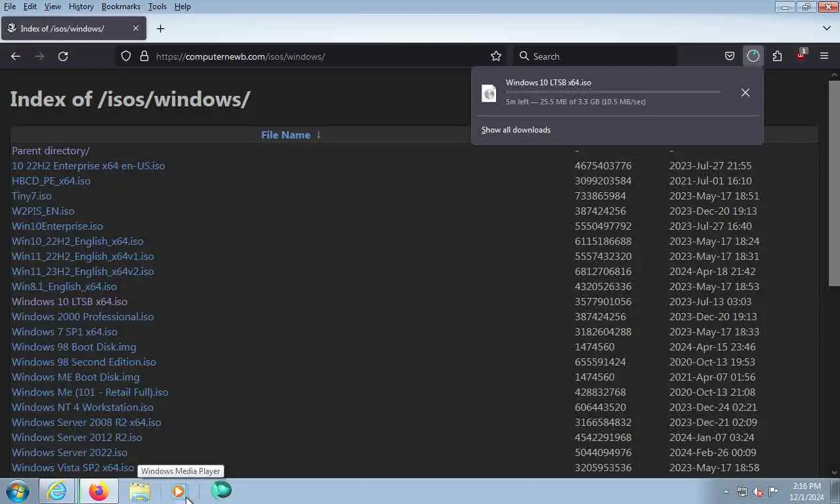Open uBlock Origin extension icon
The height and width of the screenshot is (504, 840).
click(x=801, y=55)
